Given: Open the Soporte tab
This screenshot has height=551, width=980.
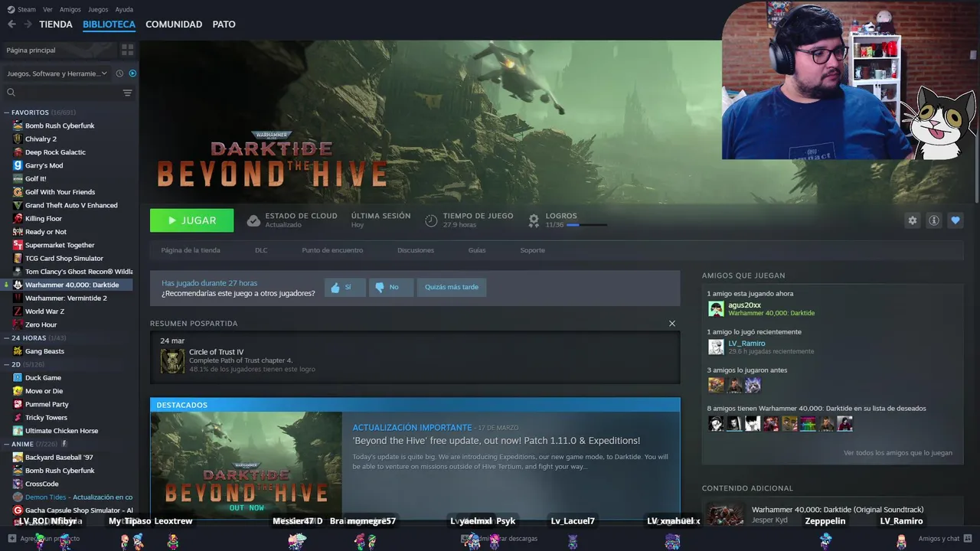Looking at the screenshot, I should (533, 250).
